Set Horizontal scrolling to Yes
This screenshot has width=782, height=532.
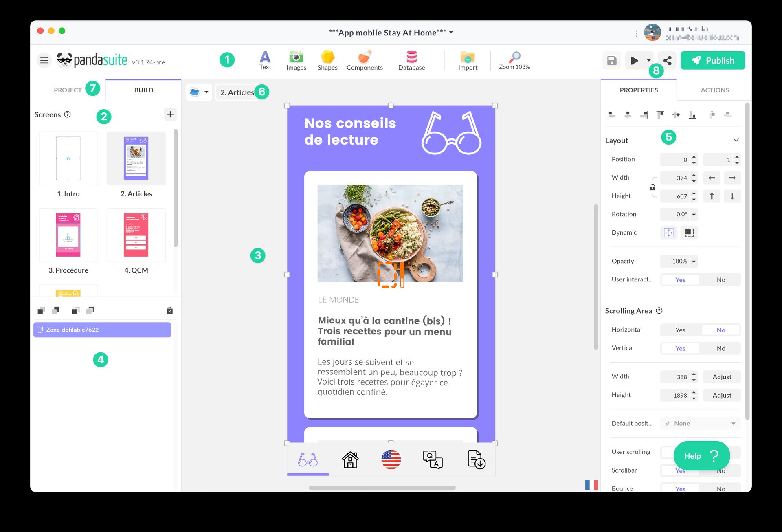pos(680,330)
